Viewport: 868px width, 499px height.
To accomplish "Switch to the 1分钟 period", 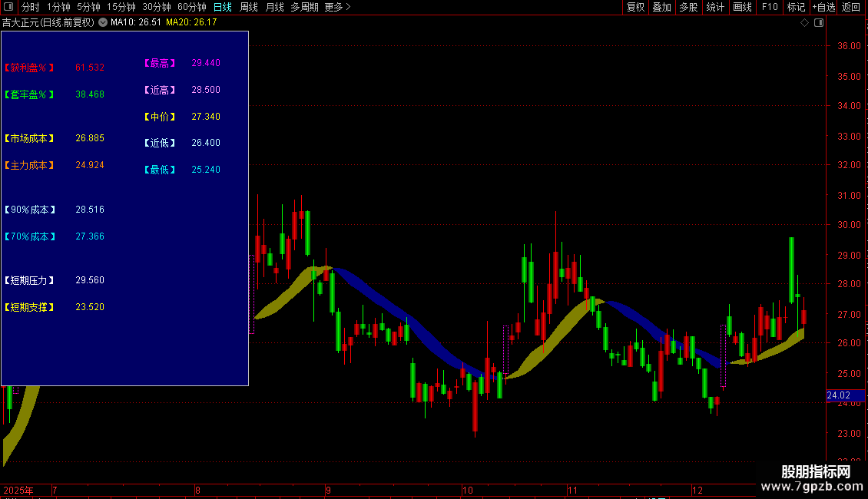I will (x=58, y=7).
